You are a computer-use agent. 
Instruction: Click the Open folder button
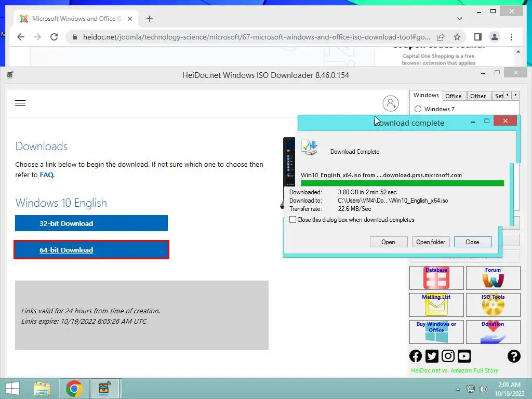pos(431,242)
